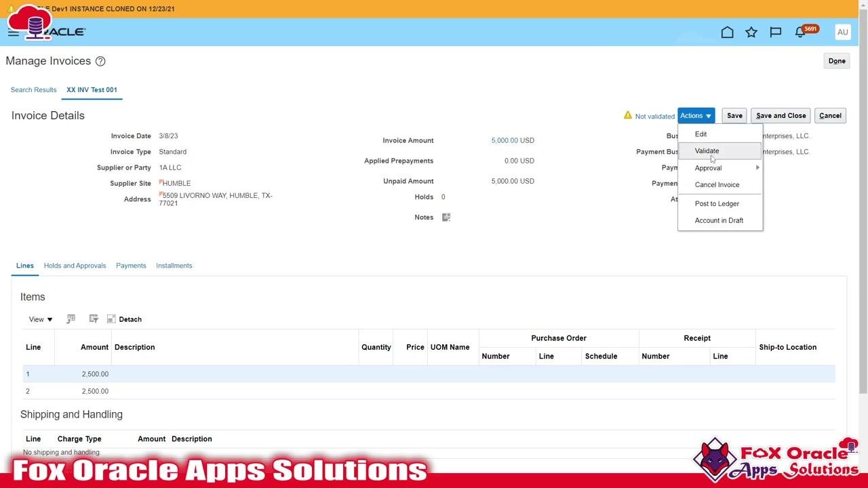Select line 1 row in Items table
Image resolution: width=868 pixels, height=488 pixels.
pos(429,374)
